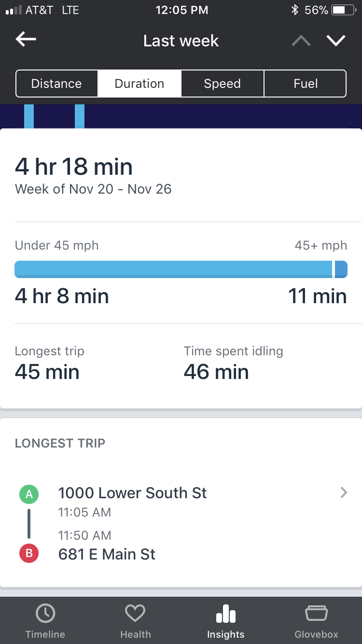Image resolution: width=362 pixels, height=644 pixels.
Task: Go to previous week with up chevron
Action: 301,41
